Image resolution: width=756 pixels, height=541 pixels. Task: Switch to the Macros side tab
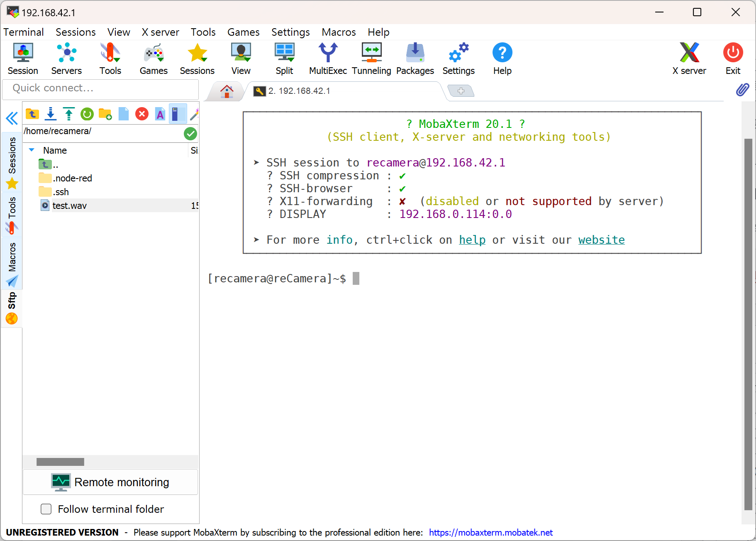(12, 264)
